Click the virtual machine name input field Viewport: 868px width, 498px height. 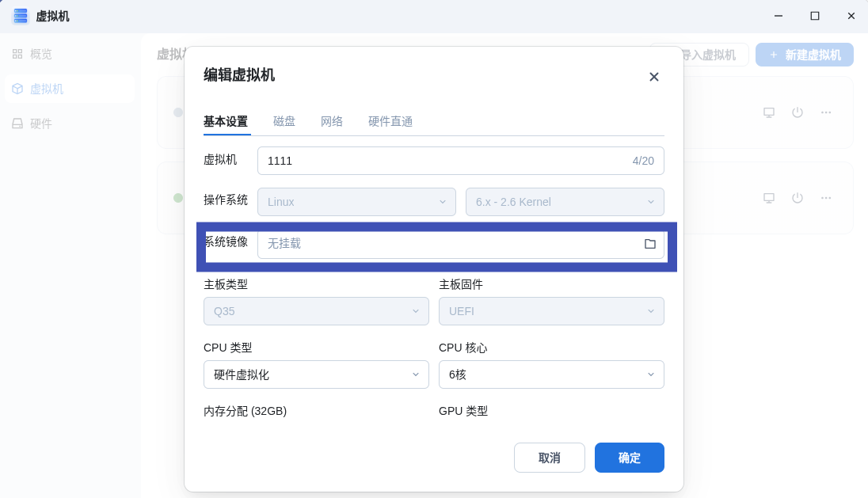(x=444, y=161)
